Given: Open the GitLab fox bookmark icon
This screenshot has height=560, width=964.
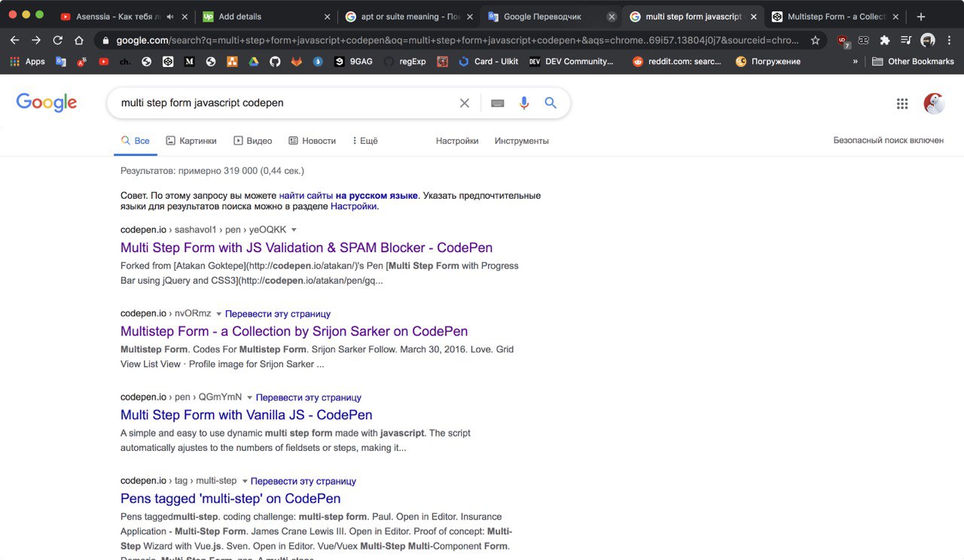Looking at the screenshot, I should click(x=297, y=62).
